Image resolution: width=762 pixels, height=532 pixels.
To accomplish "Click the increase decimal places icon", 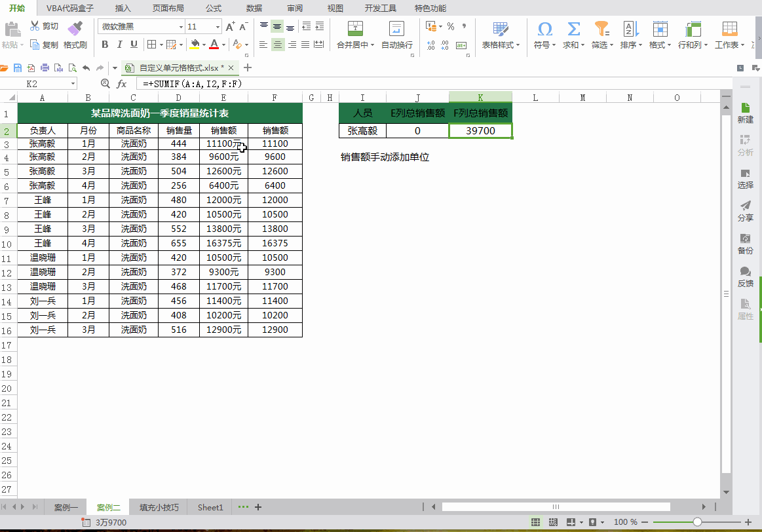I will pos(430,45).
